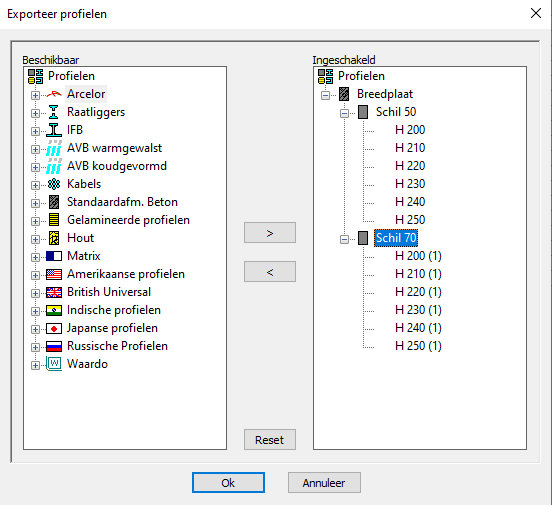Expand the Hout node
Viewport: 552px width, 505px height.
click(35, 239)
